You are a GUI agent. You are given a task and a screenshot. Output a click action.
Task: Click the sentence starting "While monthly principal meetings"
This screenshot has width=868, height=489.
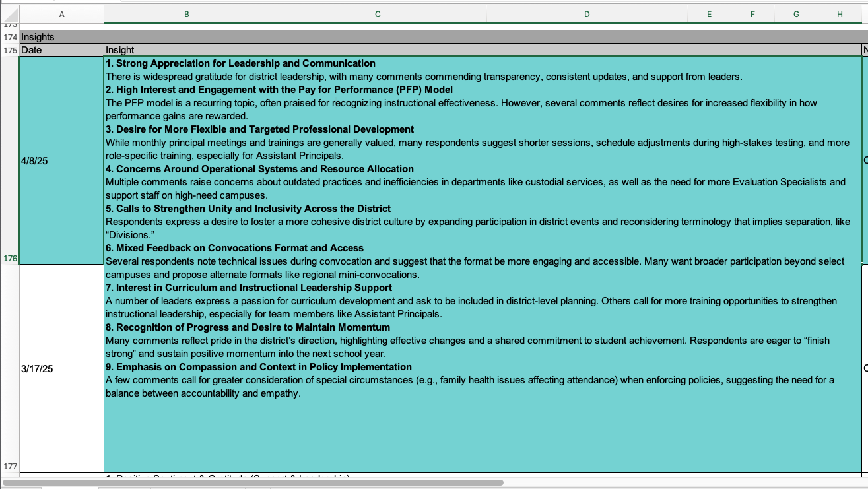point(478,149)
